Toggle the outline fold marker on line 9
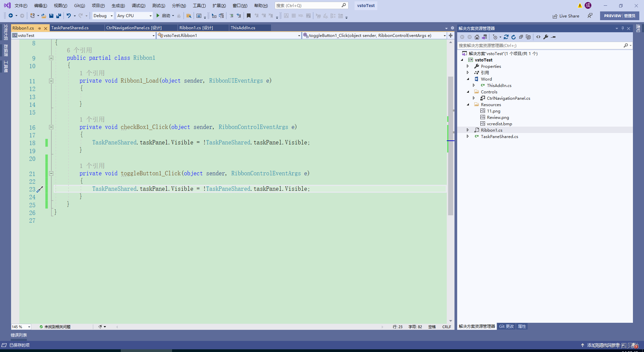The image size is (644, 352). point(51,58)
